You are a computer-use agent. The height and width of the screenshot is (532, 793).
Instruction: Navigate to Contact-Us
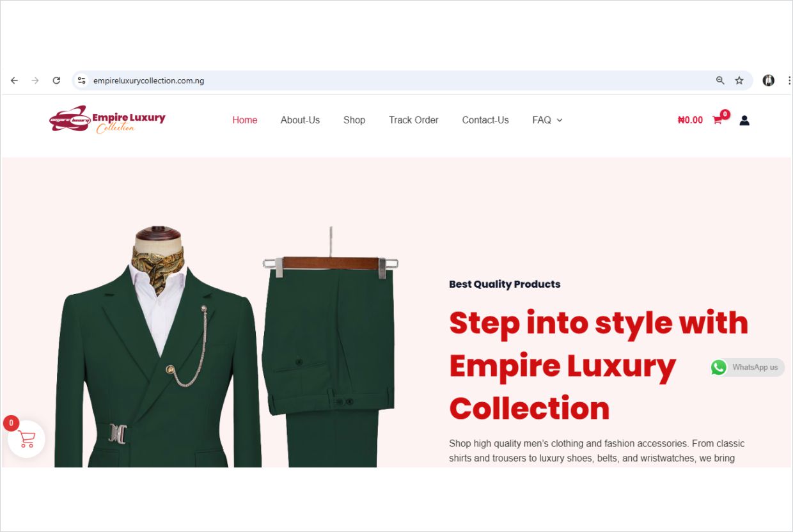pos(485,120)
